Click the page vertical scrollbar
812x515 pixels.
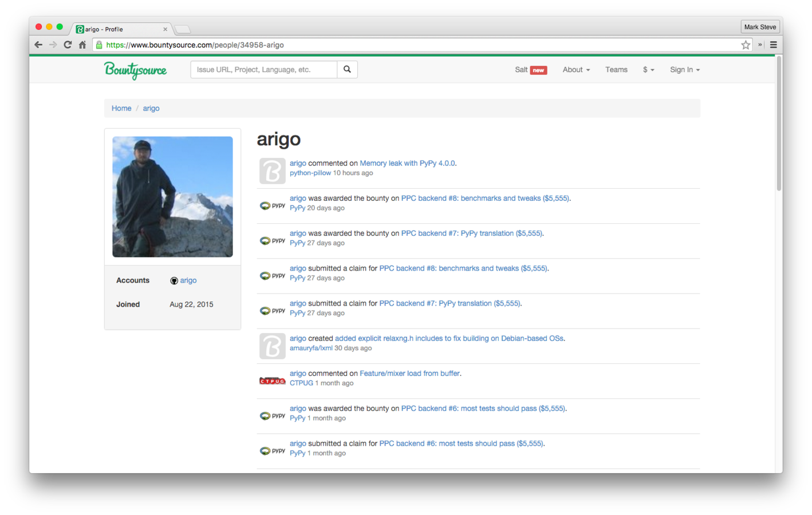point(779,123)
